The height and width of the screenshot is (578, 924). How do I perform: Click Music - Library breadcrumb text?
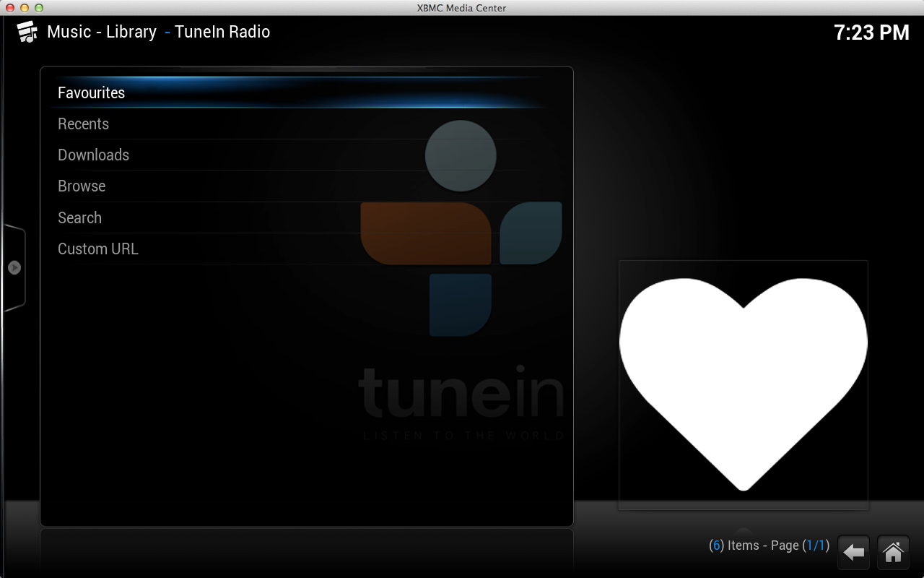[101, 32]
